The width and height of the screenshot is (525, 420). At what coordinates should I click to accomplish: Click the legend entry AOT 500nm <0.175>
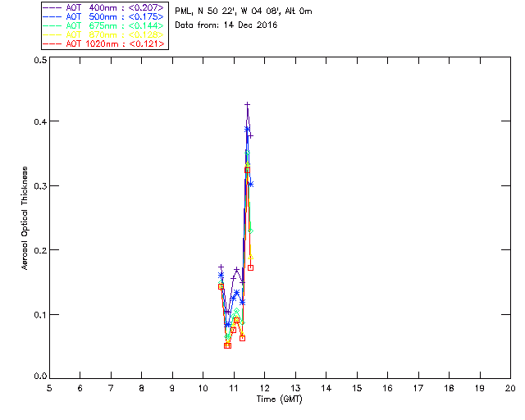pos(104,16)
